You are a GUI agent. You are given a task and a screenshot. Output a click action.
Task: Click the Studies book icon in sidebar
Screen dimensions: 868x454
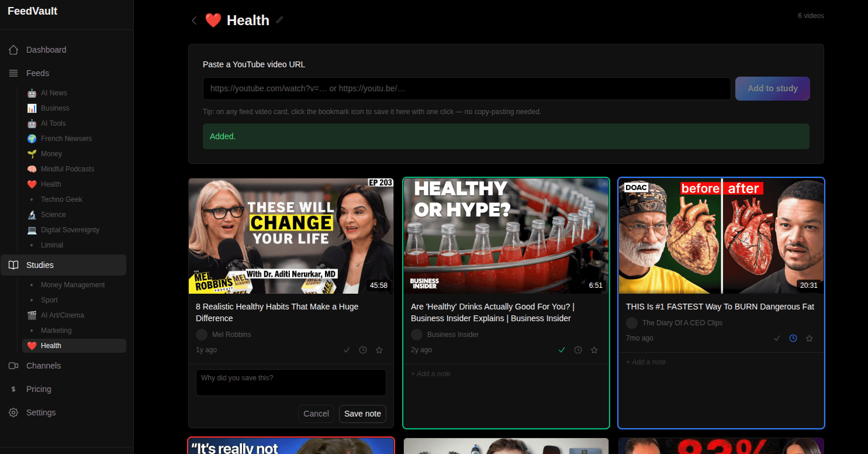(x=13, y=265)
